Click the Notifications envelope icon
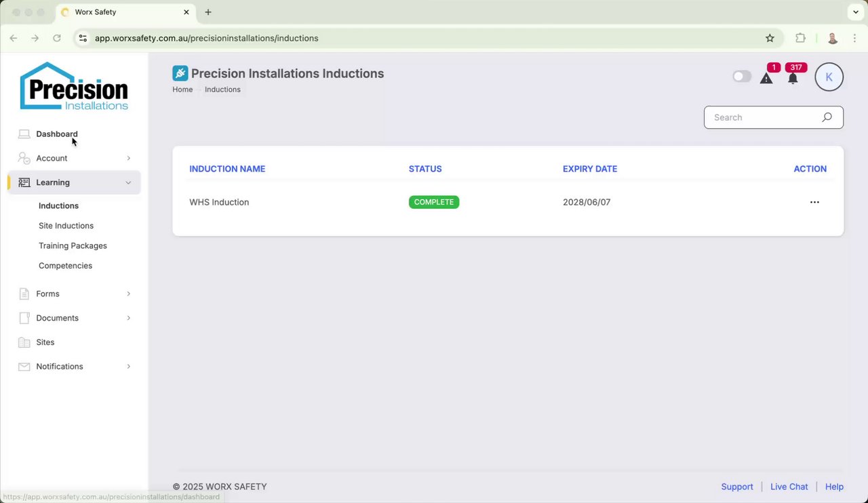This screenshot has height=503, width=868. coord(24,367)
